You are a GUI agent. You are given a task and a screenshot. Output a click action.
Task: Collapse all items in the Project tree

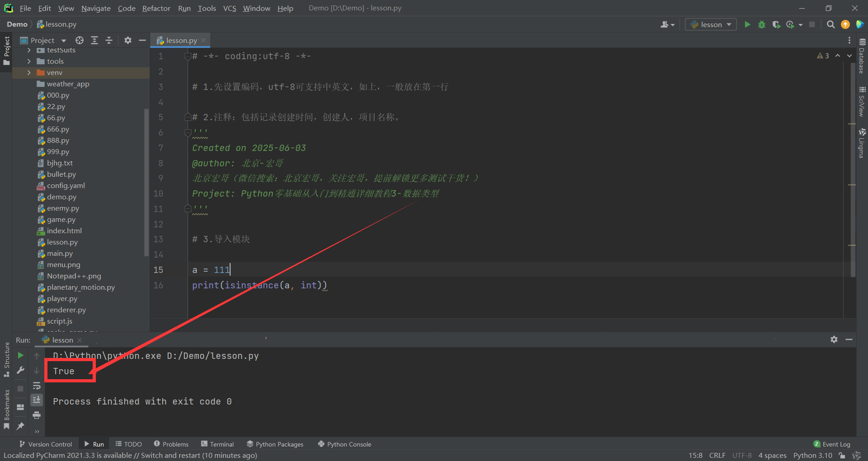click(x=109, y=40)
